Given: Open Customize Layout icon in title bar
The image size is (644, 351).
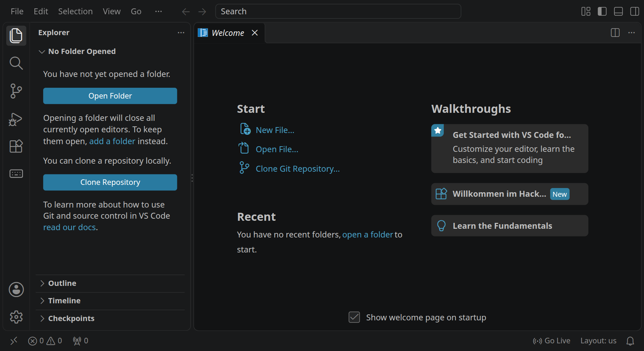Looking at the screenshot, I should (586, 11).
